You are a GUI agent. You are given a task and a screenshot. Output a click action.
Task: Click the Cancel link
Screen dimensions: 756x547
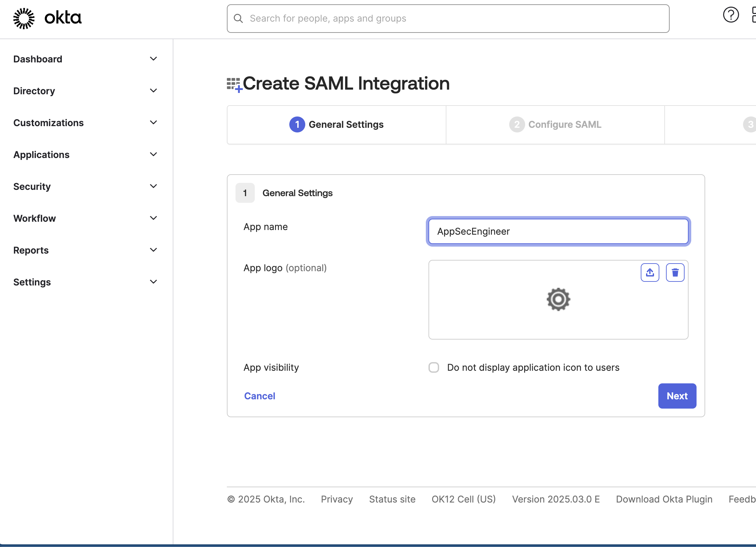[x=259, y=396]
